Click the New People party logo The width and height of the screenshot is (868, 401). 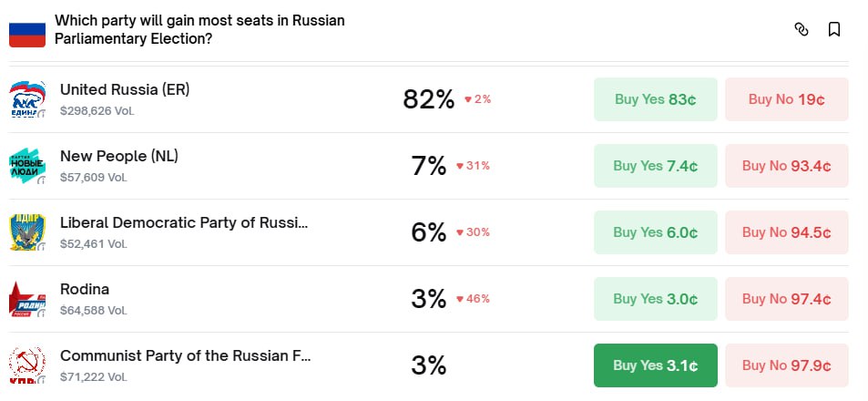point(27,166)
